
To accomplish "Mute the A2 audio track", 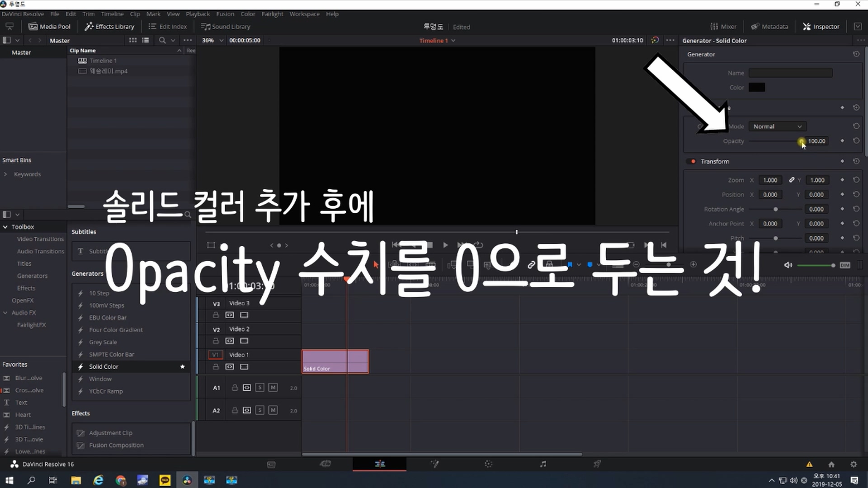I will click(273, 410).
